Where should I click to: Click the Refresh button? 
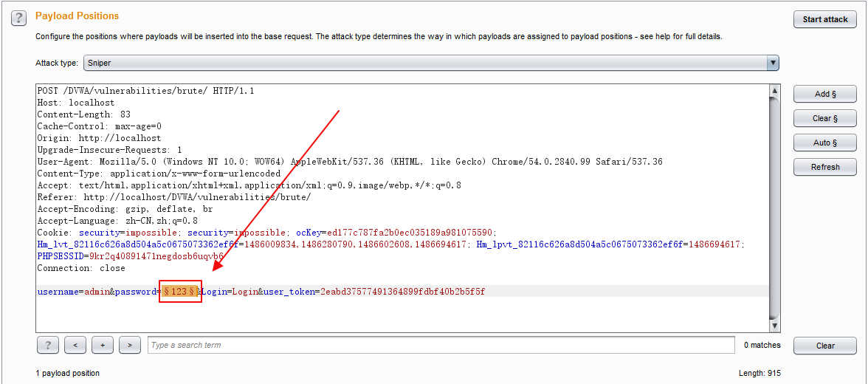[x=825, y=167]
